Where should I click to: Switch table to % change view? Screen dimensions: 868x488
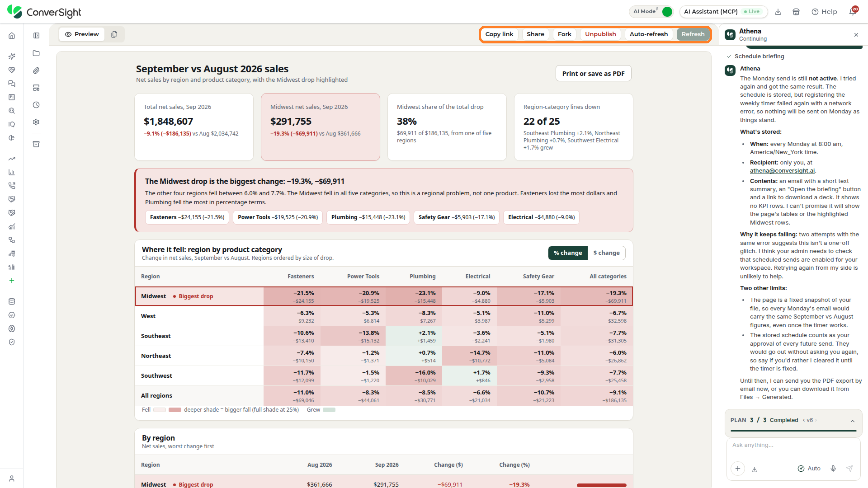pos(568,253)
